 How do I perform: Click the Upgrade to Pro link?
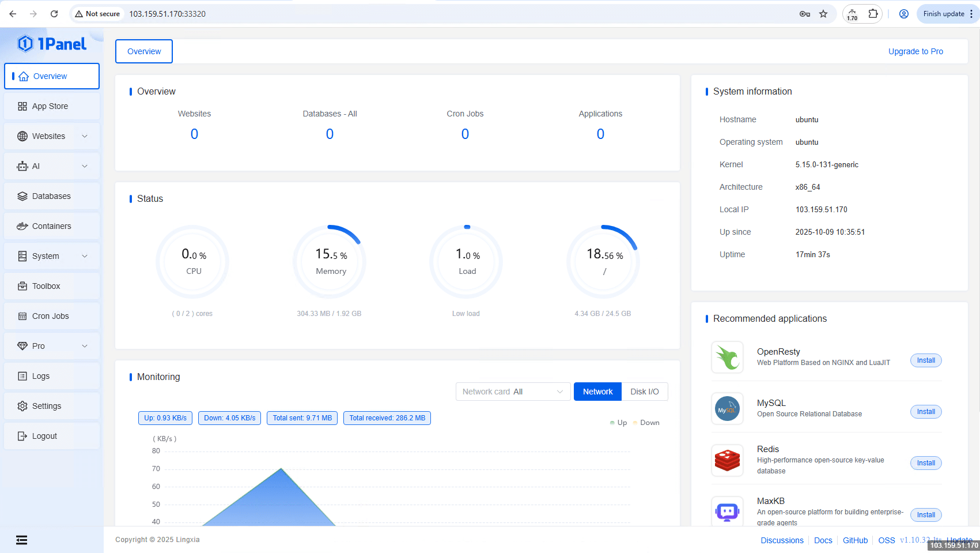915,51
